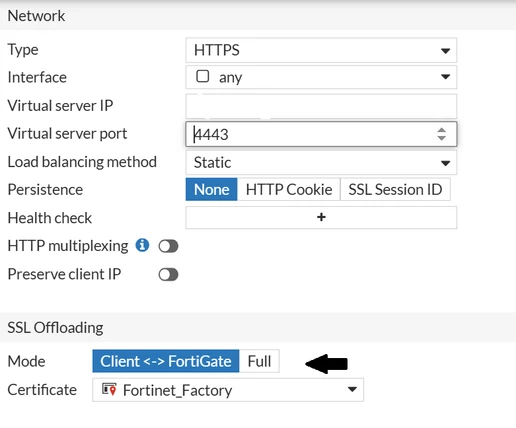
Task: Increase the virtual server port value
Action: tap(442, 130)
